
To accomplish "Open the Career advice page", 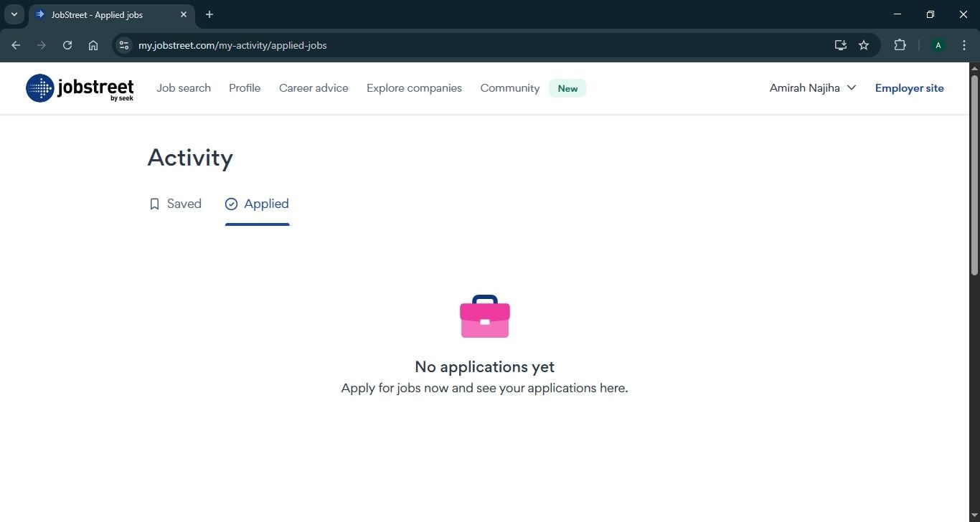I will 314,87.
